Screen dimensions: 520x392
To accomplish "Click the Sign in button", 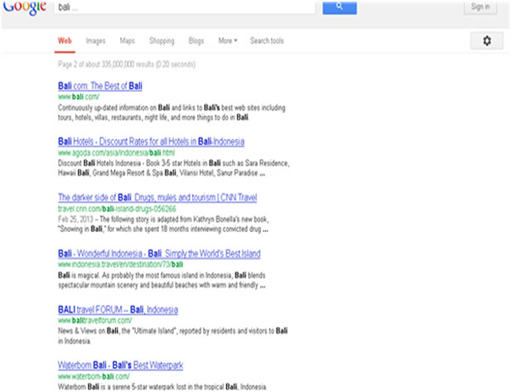I will (x=480, y=7).
